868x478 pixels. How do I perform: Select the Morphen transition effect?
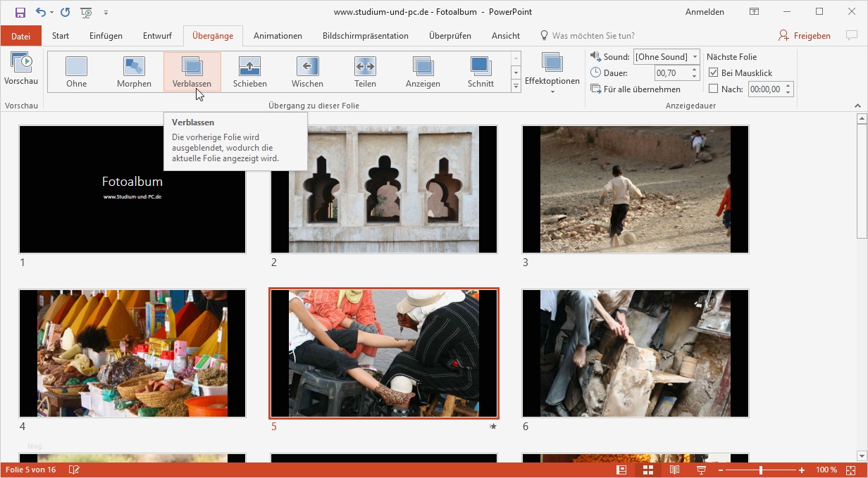point(134,70)
